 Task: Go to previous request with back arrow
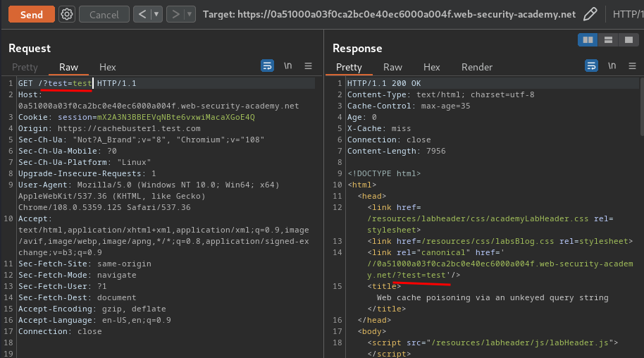pos(142,14)
